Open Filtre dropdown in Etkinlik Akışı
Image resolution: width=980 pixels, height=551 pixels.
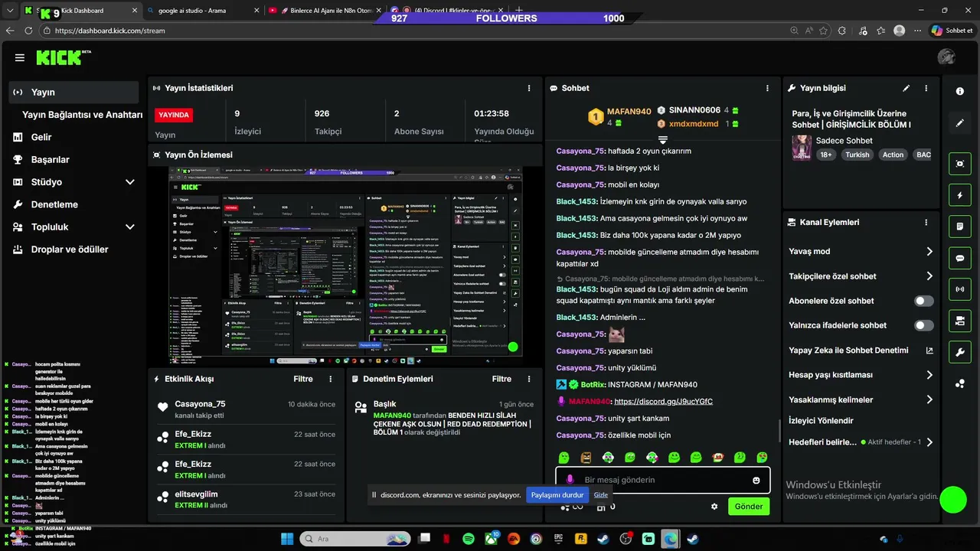[303, 379]
